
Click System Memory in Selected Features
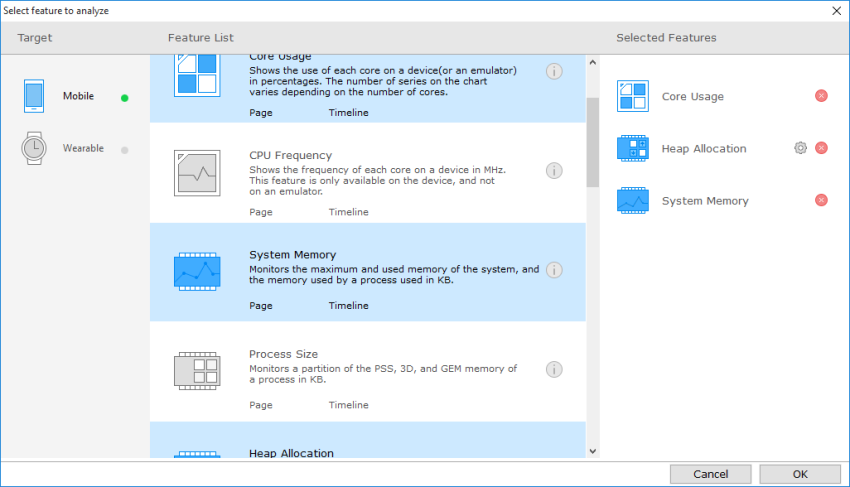[704, 201]
